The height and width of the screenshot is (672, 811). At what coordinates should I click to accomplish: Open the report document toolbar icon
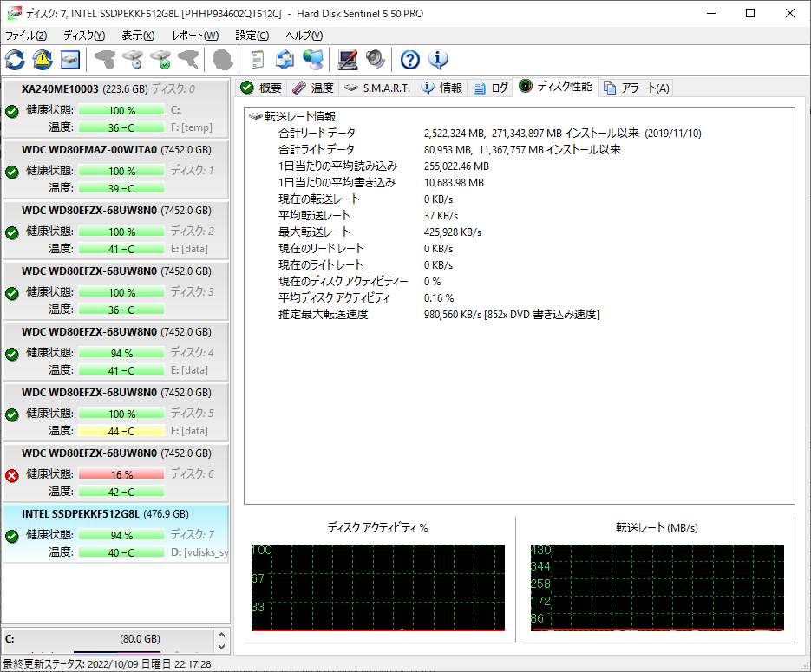pyautogui.click(x=257, y=60)
